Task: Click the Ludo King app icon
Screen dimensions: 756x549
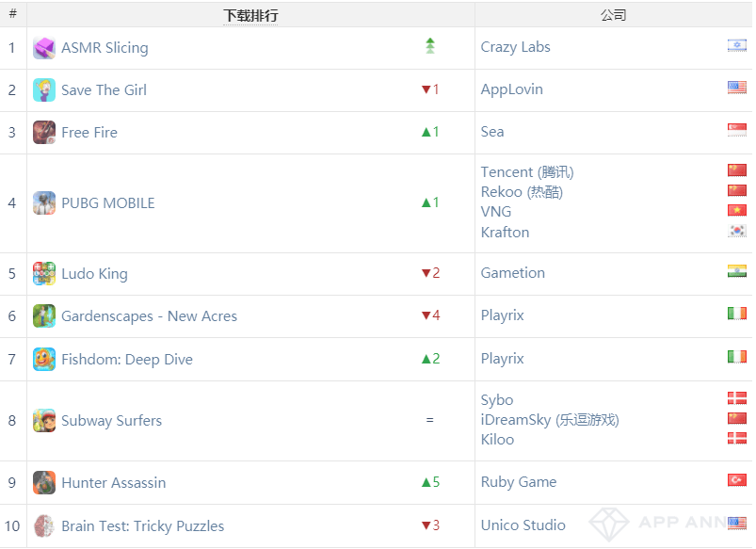Action: click(44, 274)
